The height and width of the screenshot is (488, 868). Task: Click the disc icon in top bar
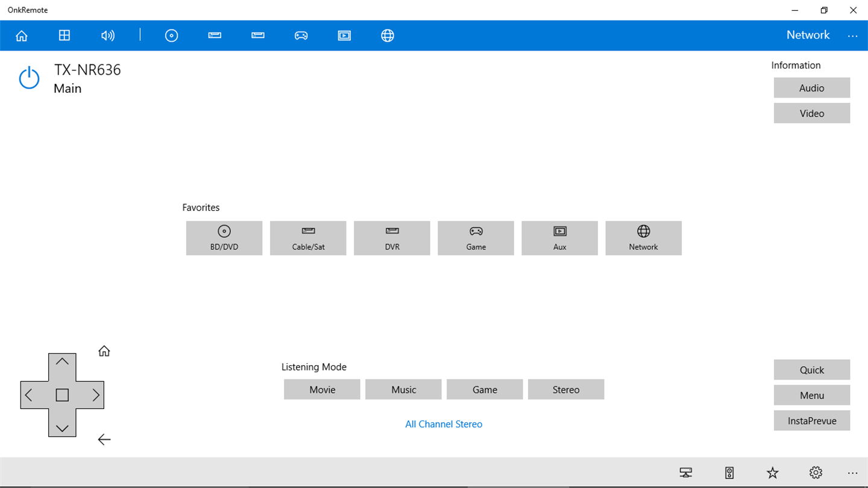172,36
